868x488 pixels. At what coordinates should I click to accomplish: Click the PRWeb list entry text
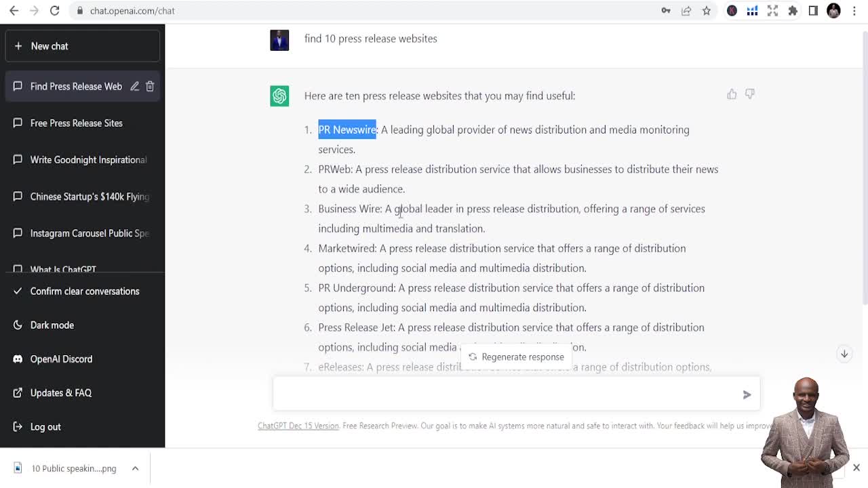(x=518, y=179)
